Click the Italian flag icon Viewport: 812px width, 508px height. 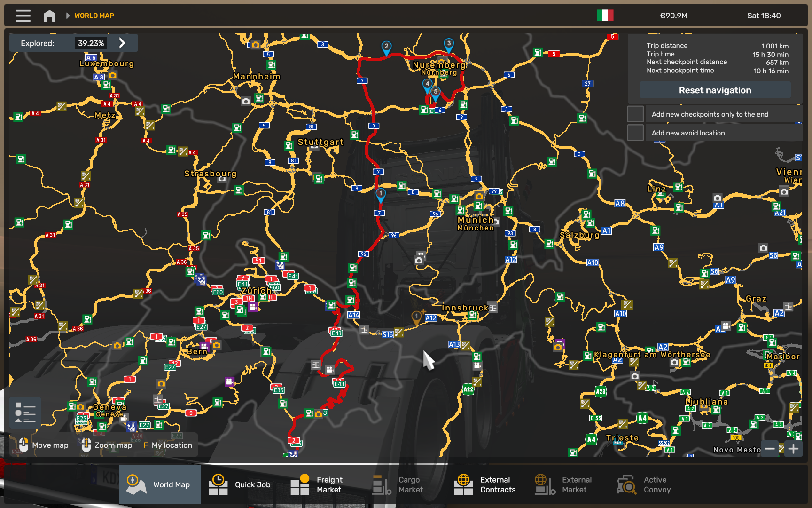[x=605, y=16]
